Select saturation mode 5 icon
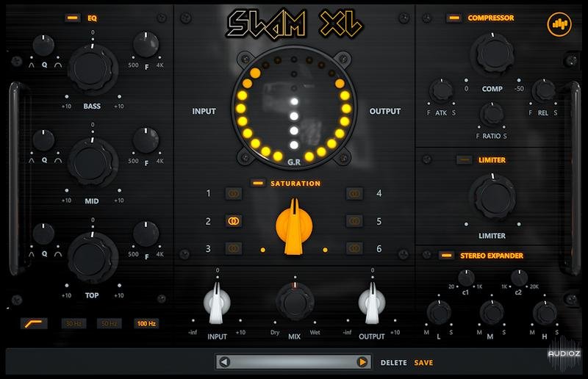Image resolution: width=588 pixels, height=379 pixels. pyautogui.click(x=354, y=221)
